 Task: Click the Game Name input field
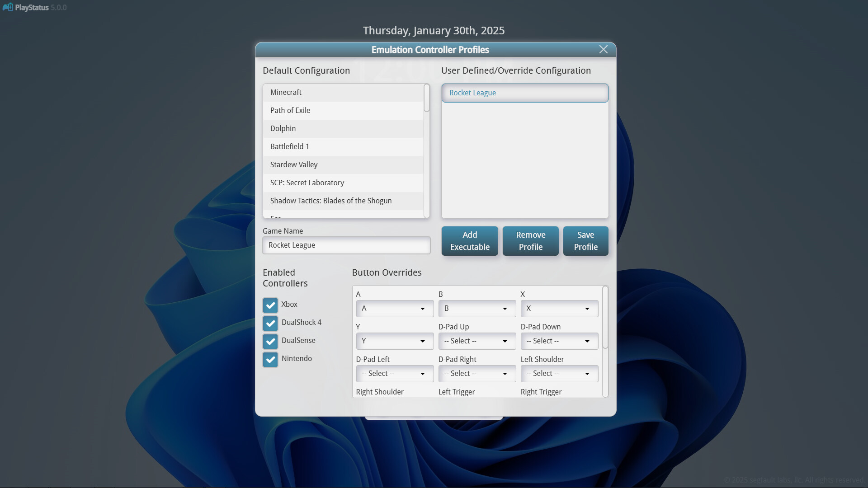coord(346,245)
